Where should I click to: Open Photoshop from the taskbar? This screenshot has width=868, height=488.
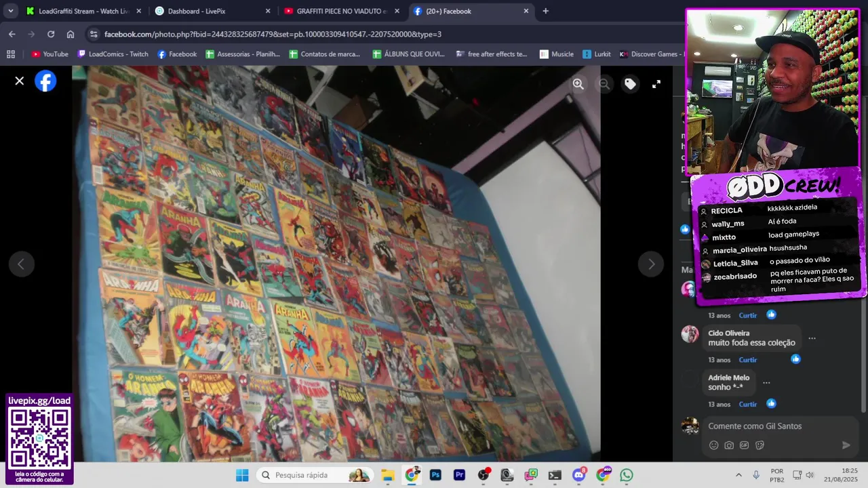(435, 475)
